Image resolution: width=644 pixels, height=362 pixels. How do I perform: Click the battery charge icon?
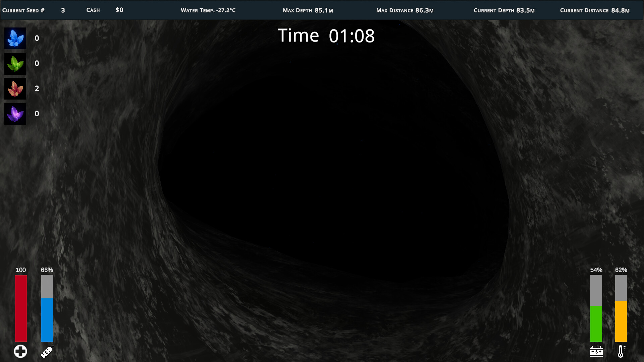[596, 352]
